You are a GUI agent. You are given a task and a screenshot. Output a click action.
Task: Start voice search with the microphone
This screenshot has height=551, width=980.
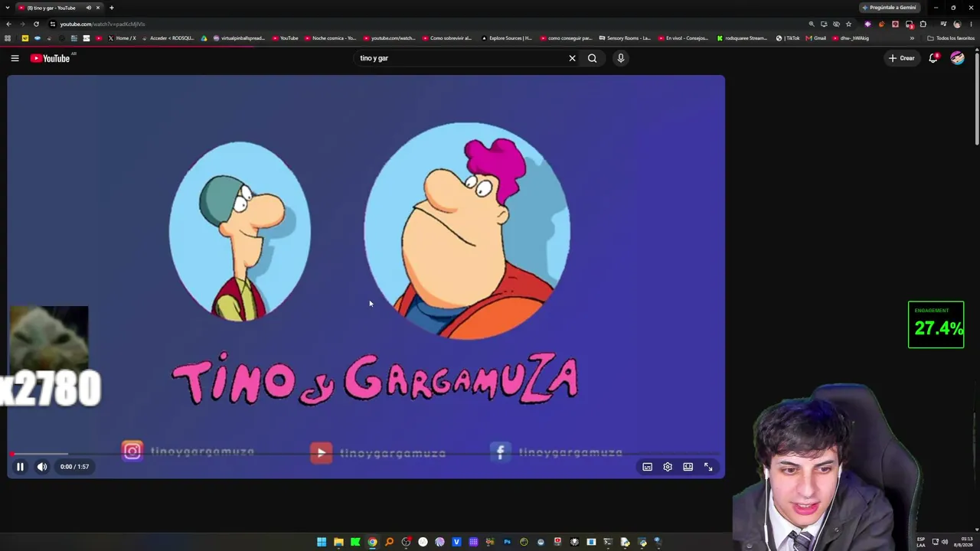point(621,58)
